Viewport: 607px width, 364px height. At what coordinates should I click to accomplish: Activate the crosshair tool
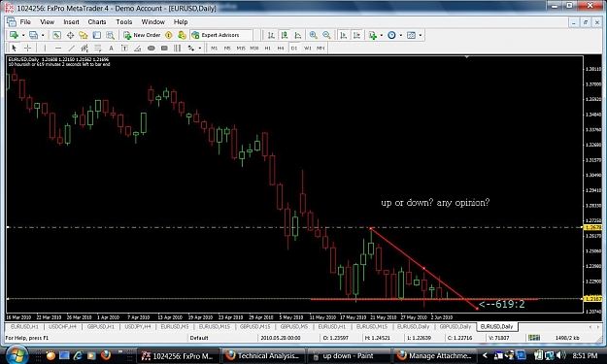(27, 48)
